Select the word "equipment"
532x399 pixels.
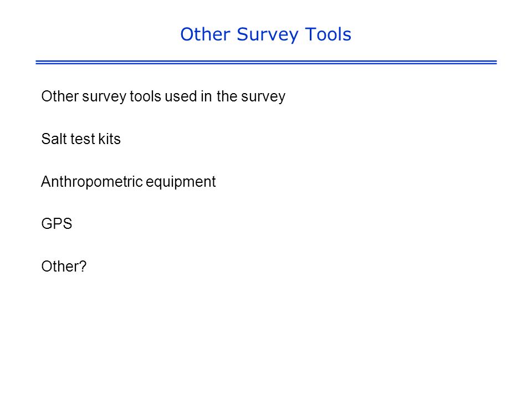pyautogui.click(x=181, y=182)
